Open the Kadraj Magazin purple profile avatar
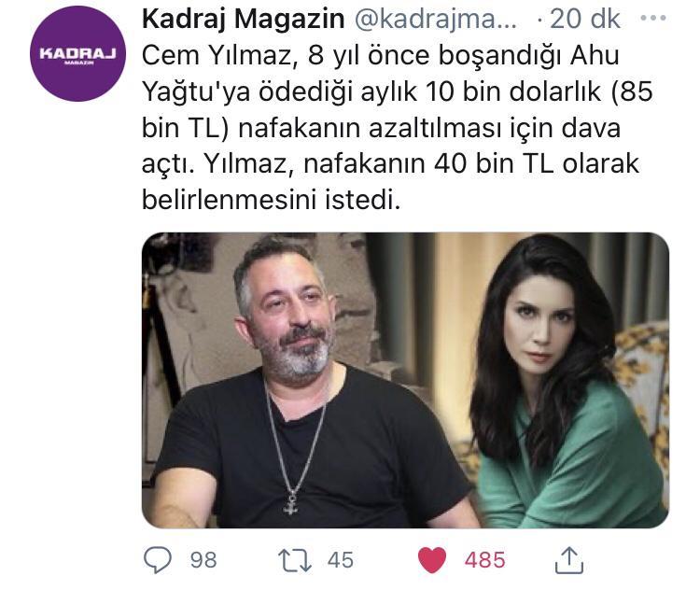Image resolution: width=700 pixels, height=590 pixels. [77, 54]
